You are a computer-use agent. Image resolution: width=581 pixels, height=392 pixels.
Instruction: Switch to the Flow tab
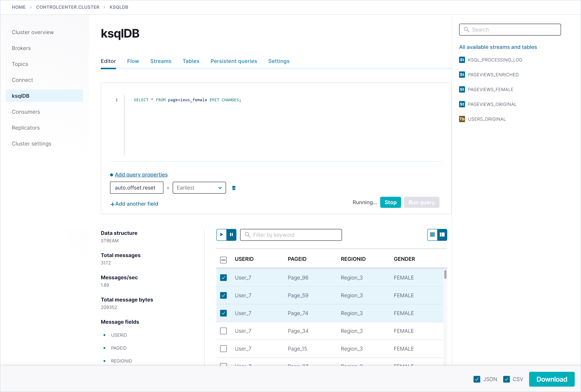tap(133, 61)
